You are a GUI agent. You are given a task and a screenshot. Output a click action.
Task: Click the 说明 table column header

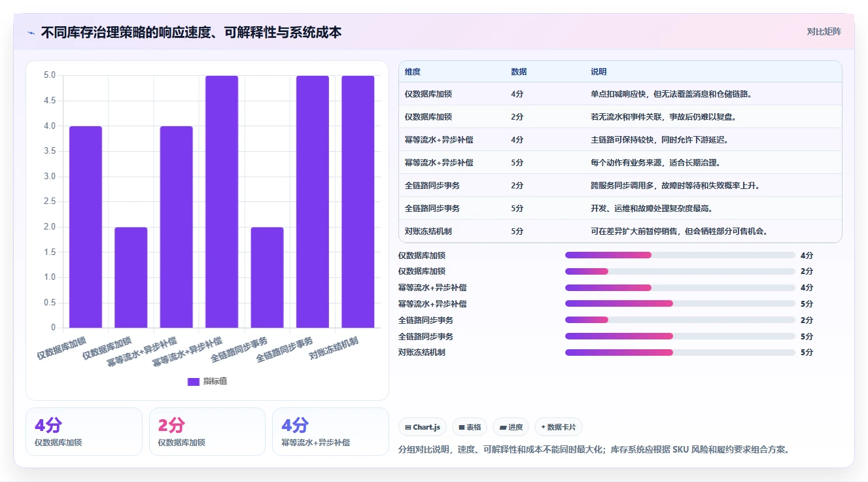599,71
